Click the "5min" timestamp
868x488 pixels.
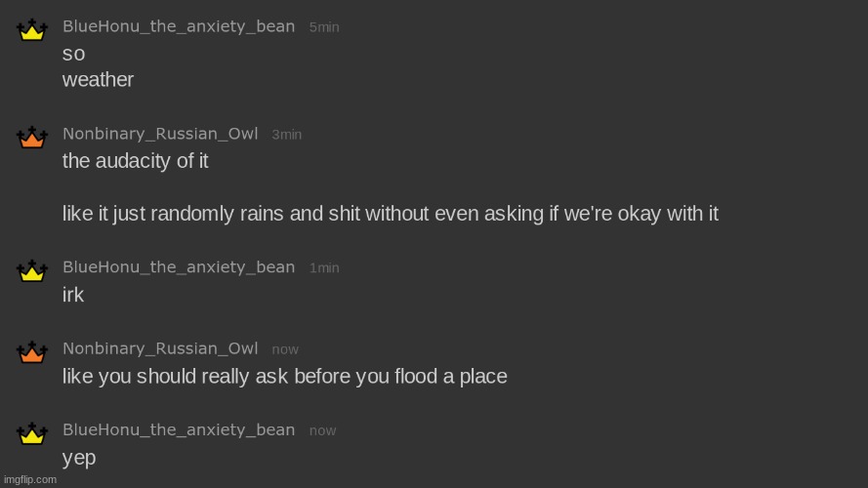pos(324,27)
